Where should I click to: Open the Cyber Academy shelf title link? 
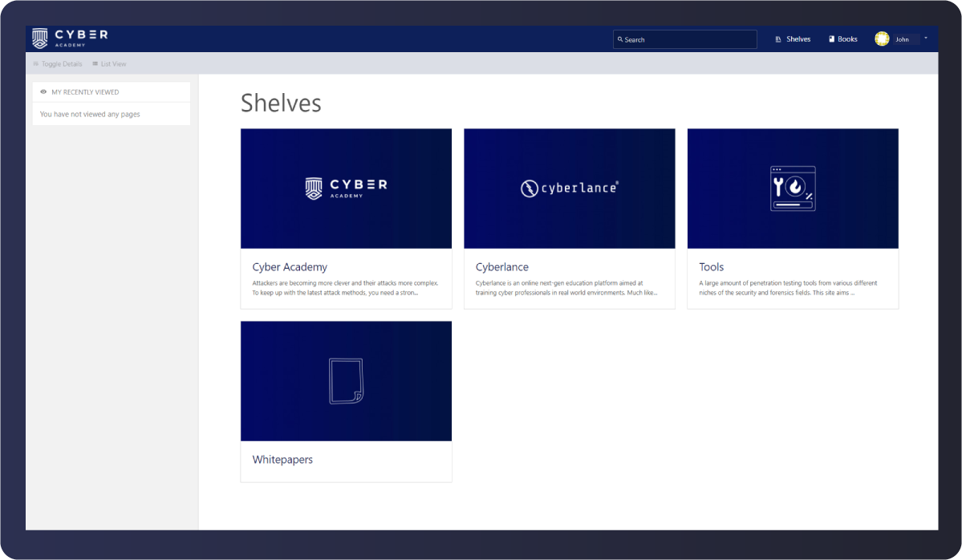click(x=290, y=267)
